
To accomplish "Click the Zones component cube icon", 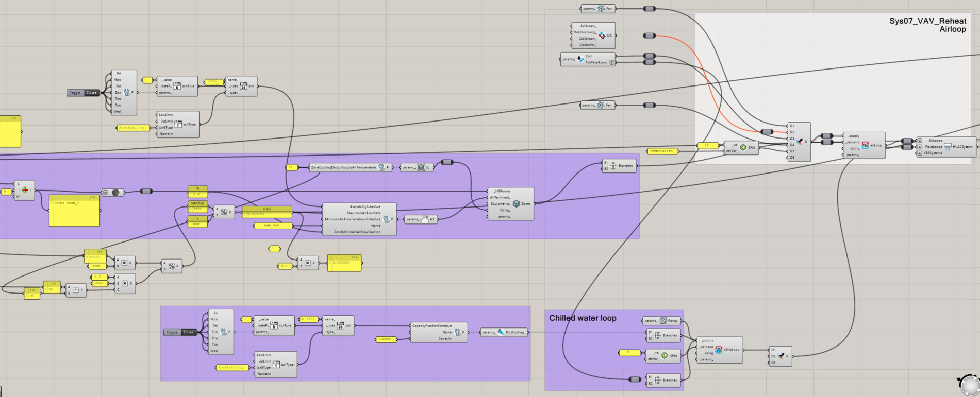I will [516, 204].
